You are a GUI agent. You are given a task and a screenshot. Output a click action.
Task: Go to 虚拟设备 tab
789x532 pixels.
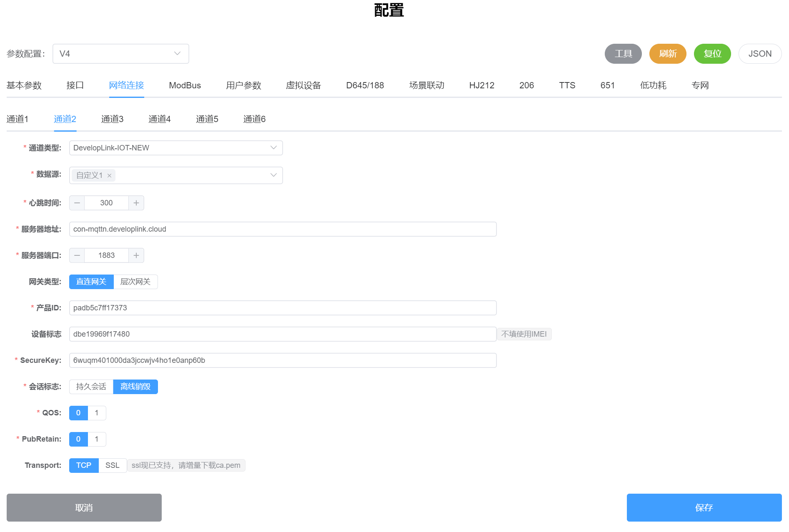click(x=303, y=85)
